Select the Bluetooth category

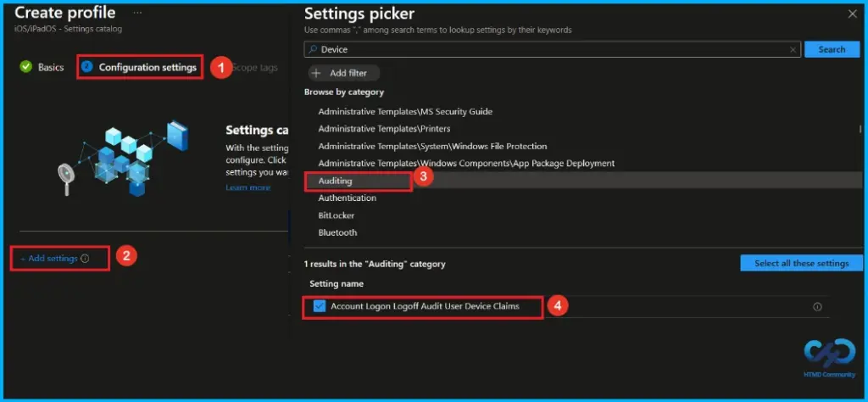click(337, 232)
